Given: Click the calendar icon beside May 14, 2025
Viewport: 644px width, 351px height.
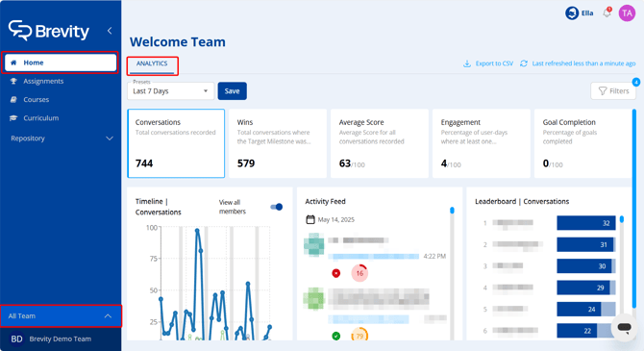Looking at the screenshot, I should coord(310,219).
